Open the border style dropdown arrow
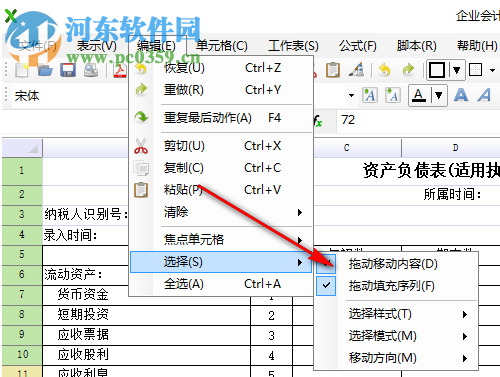 (456, 70)
